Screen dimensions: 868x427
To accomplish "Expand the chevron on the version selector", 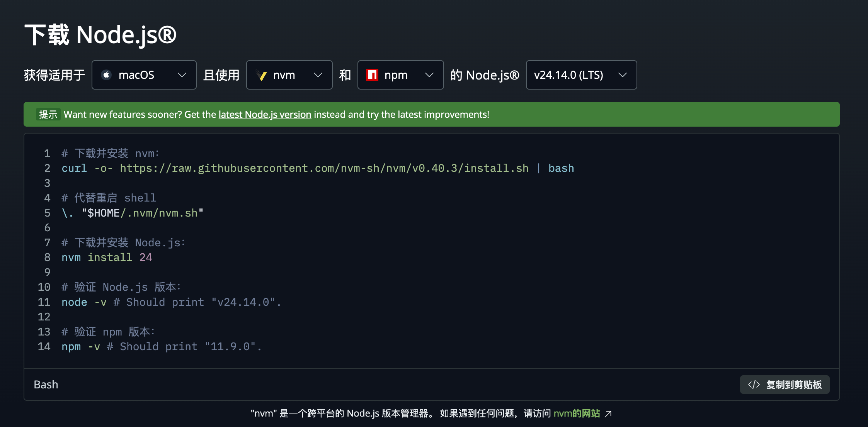I will [x=623, y=75].
